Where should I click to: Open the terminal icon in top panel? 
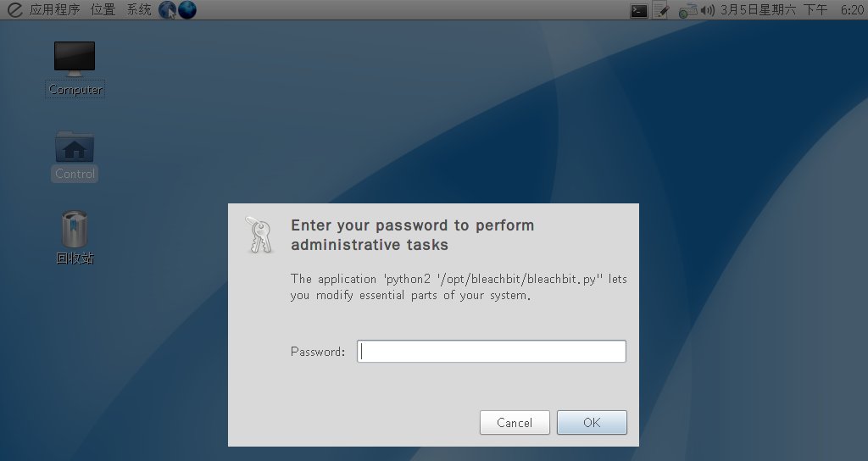639,10
